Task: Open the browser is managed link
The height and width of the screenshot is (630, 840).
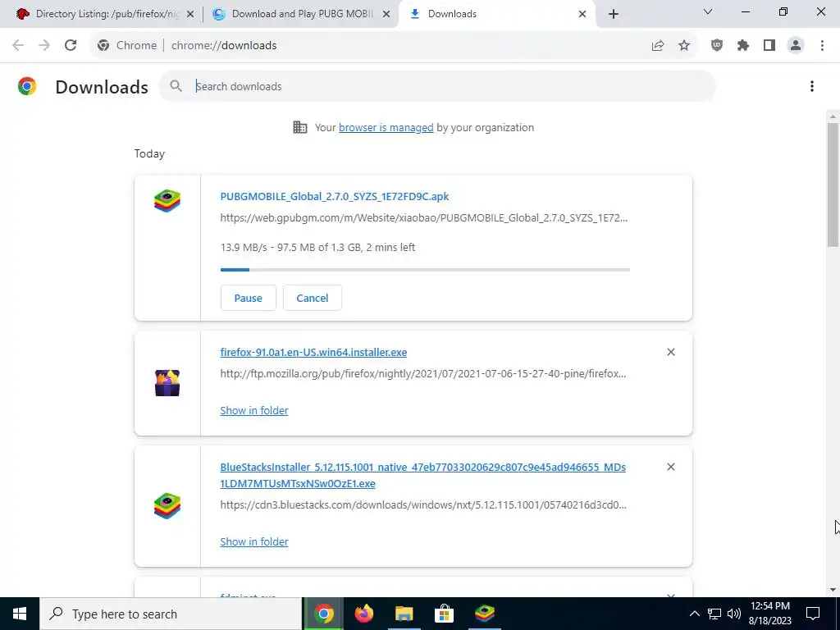Action: click(386, 127)
